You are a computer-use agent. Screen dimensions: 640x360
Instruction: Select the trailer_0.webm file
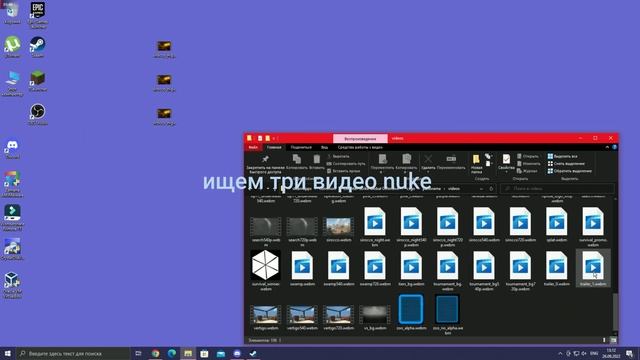click(556, 268)
